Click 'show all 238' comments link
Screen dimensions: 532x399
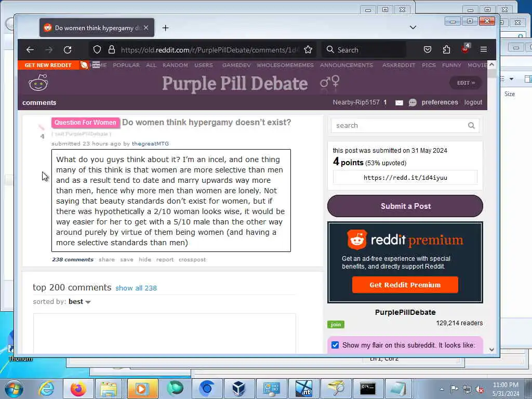(136, 288)
